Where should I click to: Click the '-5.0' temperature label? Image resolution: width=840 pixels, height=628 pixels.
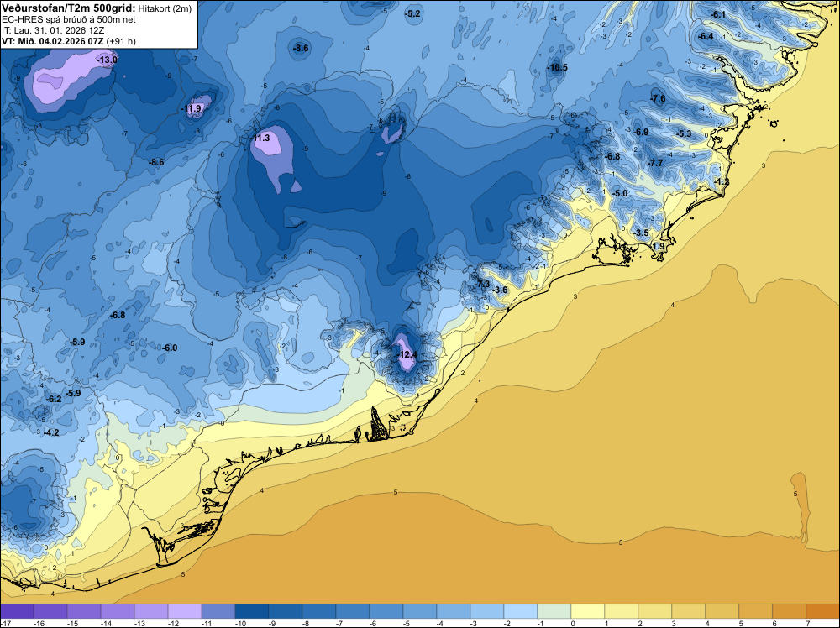tap(619, 193)
